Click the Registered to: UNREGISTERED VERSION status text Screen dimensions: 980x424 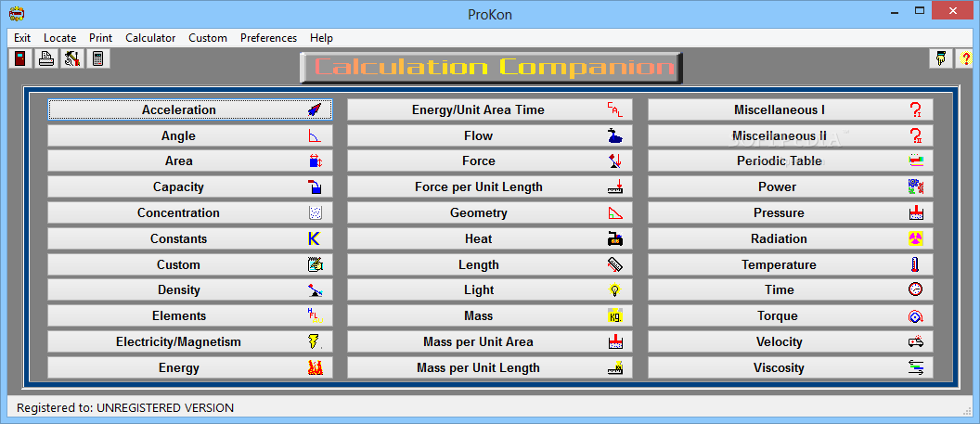coord(125,408)
